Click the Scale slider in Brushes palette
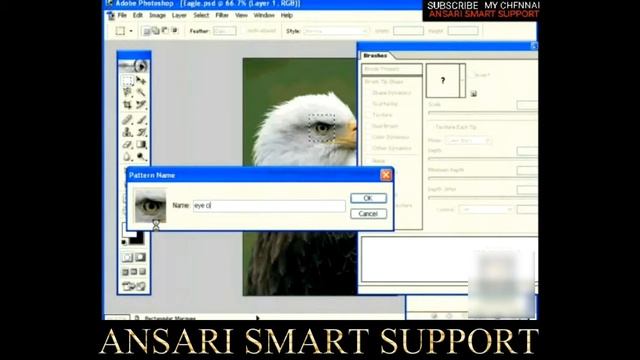The height and width of the screenshot is (360, 640). (482, 113)
